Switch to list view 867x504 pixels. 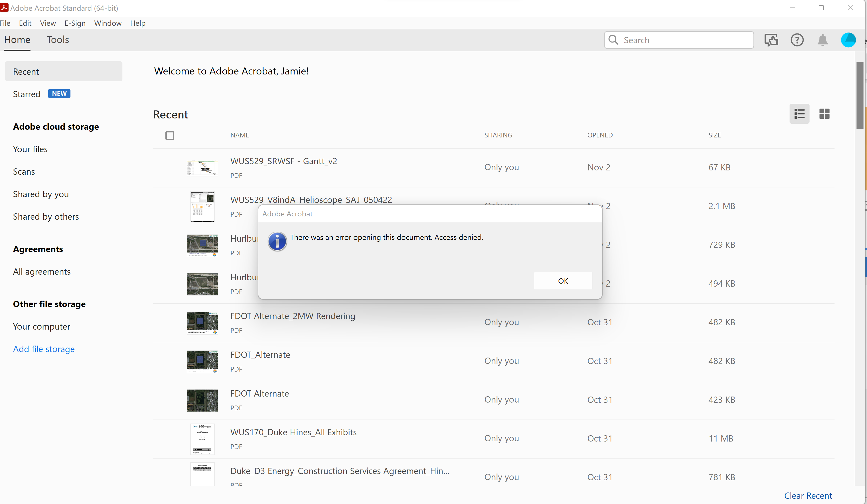(x=799, y=113)
